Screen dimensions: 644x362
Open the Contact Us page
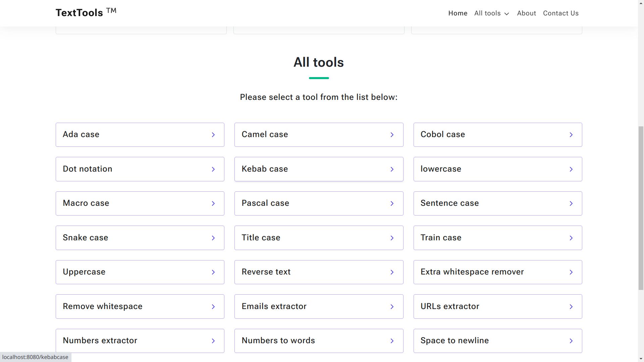560,13
